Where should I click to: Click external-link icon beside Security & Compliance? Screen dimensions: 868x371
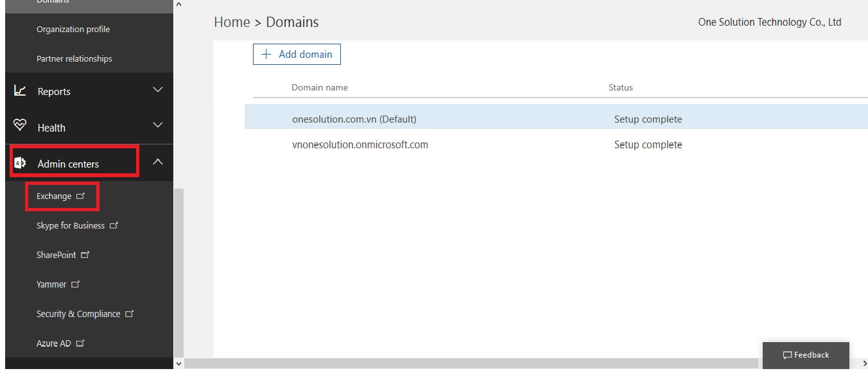pos(129,314)
